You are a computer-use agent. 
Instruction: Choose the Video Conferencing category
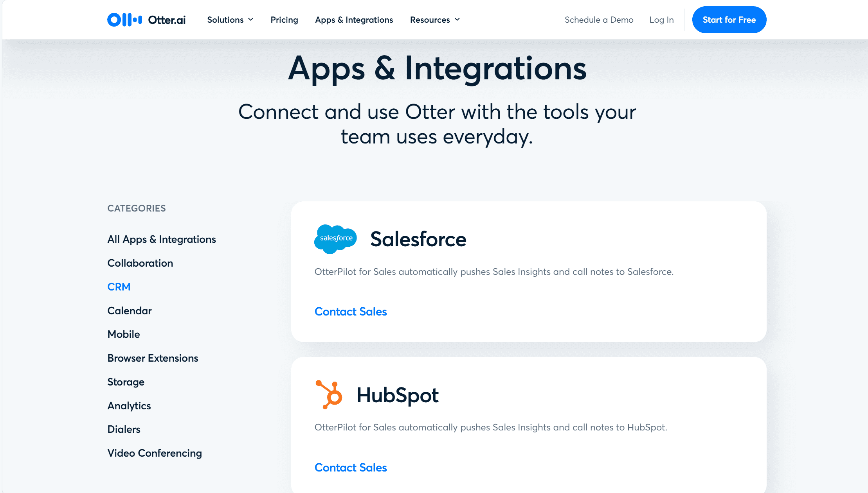click(x=155, y=453)
